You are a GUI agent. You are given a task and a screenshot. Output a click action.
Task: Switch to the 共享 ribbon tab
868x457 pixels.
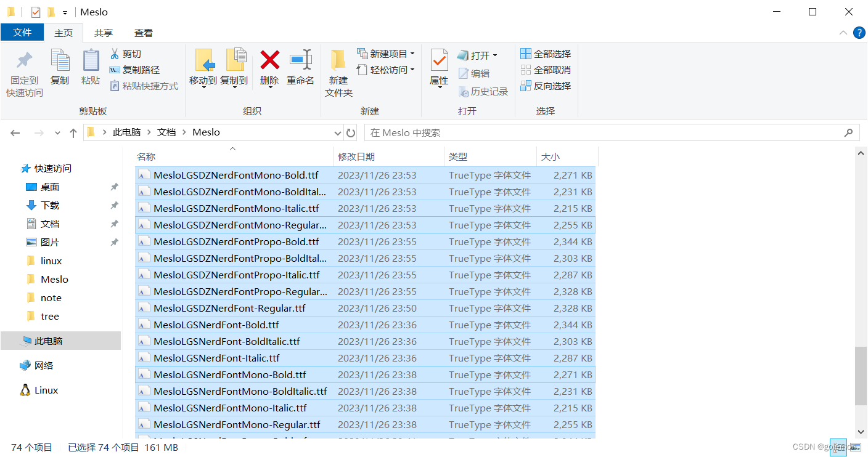pyautogui.click(x=104, y=33)
